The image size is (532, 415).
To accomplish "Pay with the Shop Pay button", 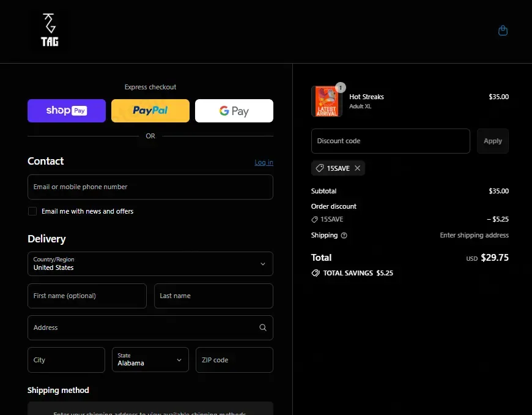I will click(x=67, y=111).
